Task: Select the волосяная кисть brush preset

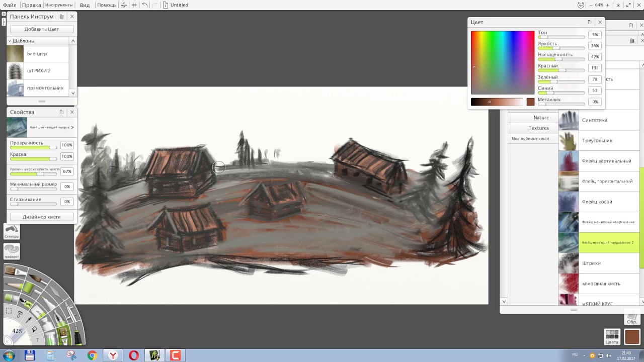Action: pos(599,284)
